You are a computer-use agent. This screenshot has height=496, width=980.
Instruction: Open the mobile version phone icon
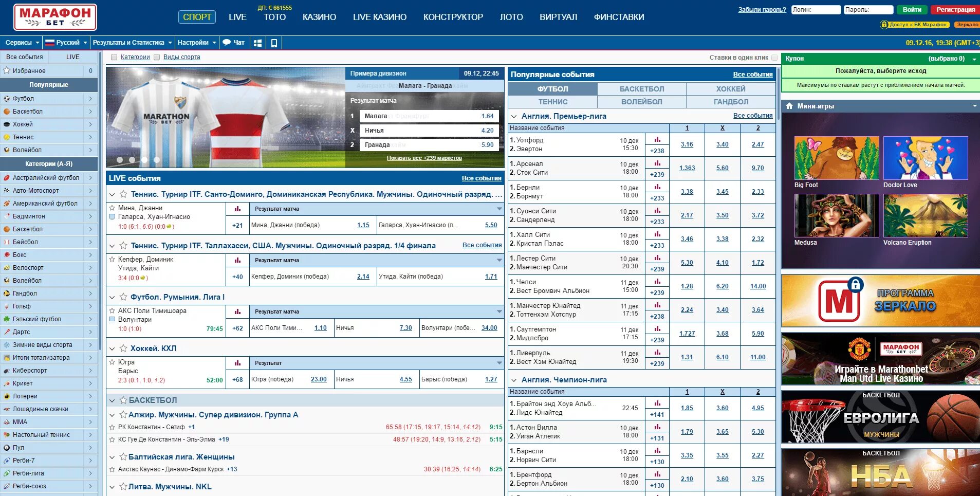(x=274, y=43)
